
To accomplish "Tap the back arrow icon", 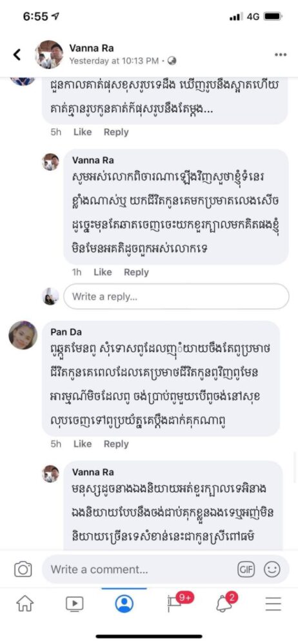I will point(17,55).
